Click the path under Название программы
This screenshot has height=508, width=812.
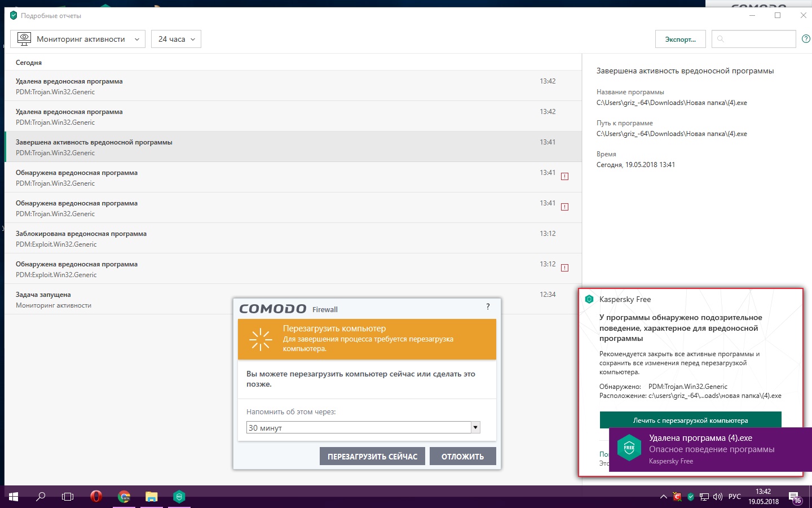click(x=672, y=103)
